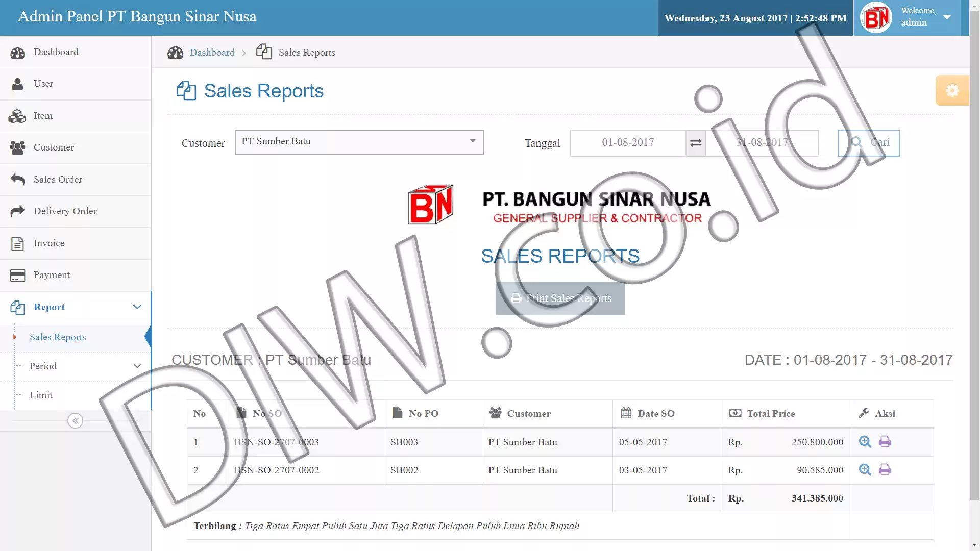980x551 pixels.
Task: Click the No SO column header
Action: pyautogui.click(x=305, y=414)
